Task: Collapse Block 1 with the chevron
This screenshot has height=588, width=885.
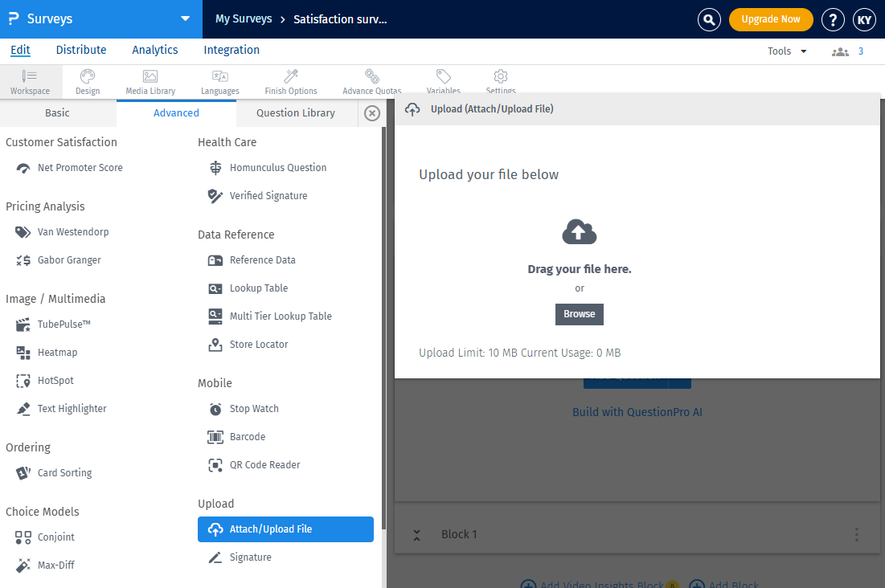Action: tap(416, 535)
